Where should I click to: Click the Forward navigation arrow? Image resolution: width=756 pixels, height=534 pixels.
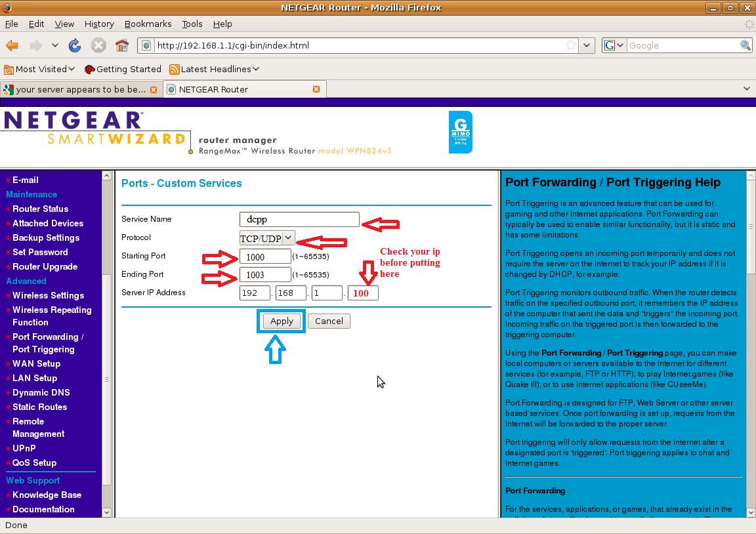(35, 45)
